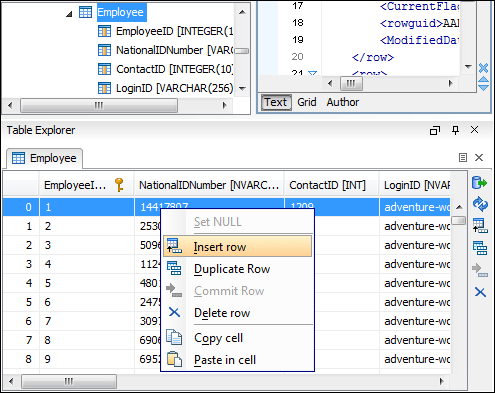
Task: Select NationalIDNumber tree item
Action: point(175,50)
